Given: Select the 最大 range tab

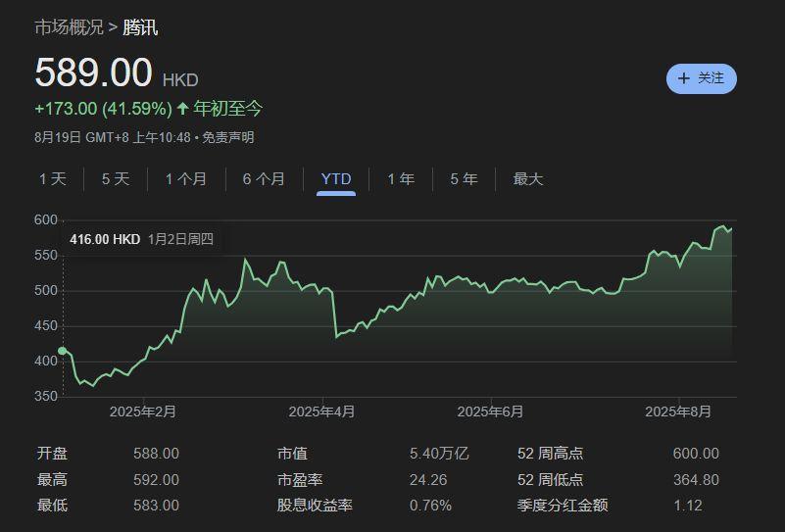Looking at the screenshot, I should click(528, 178).
